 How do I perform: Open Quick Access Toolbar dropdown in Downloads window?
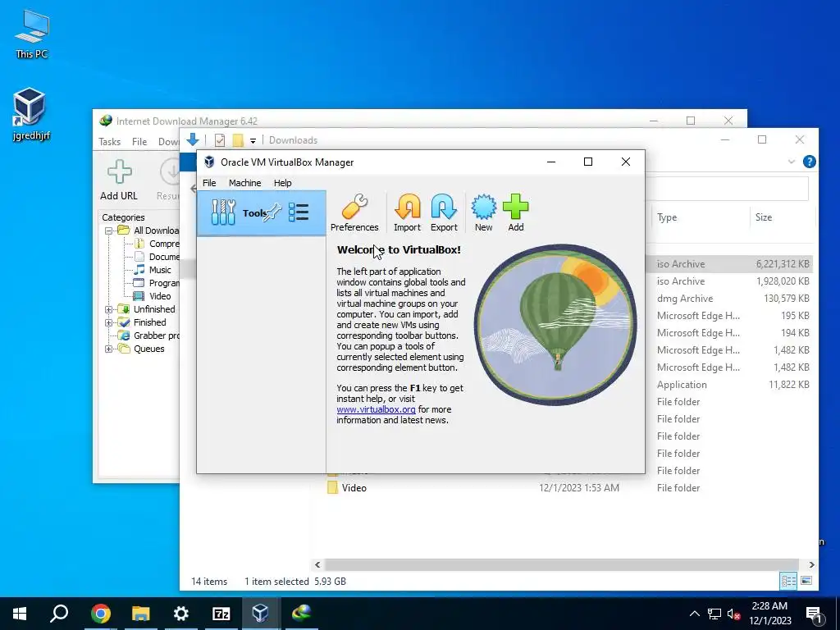coord(253,141)
